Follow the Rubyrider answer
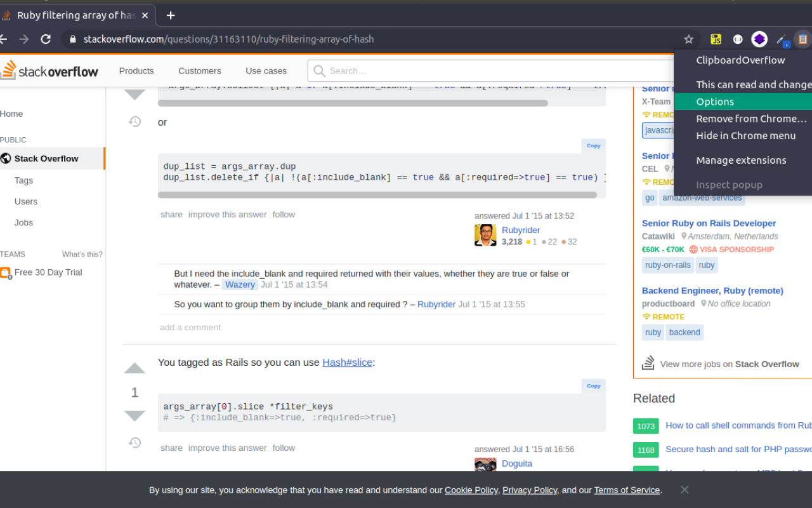The width and height of the screenshot is (812, 508). [x=284, y=215]
